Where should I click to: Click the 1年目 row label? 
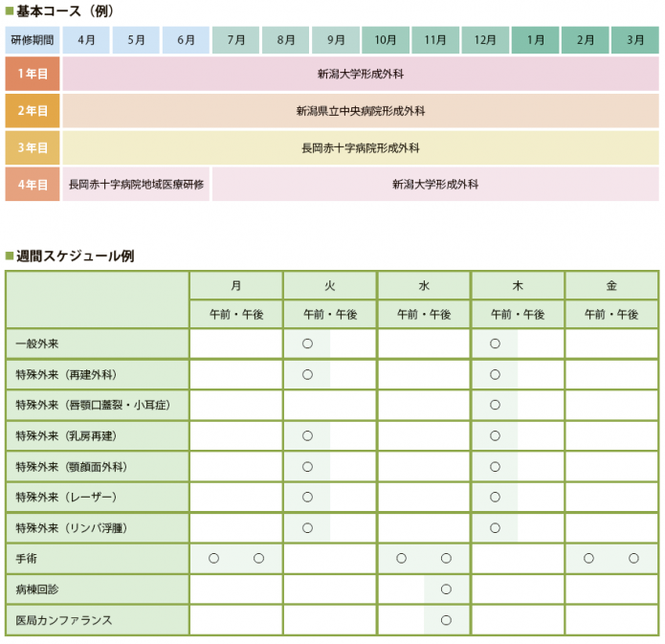(x=33, y=74)
